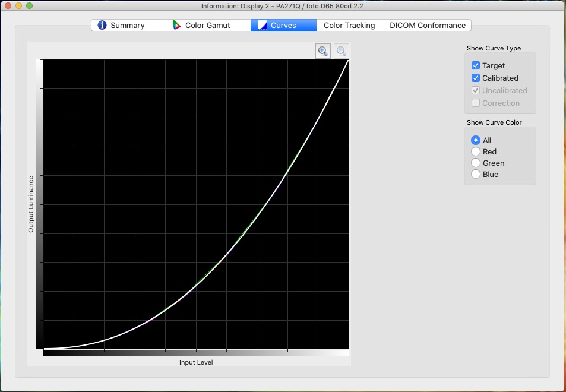Pick the Blue curve color radio
This screenshot has width=566, height=392.
pyautogui.click(x=476, y=175)
